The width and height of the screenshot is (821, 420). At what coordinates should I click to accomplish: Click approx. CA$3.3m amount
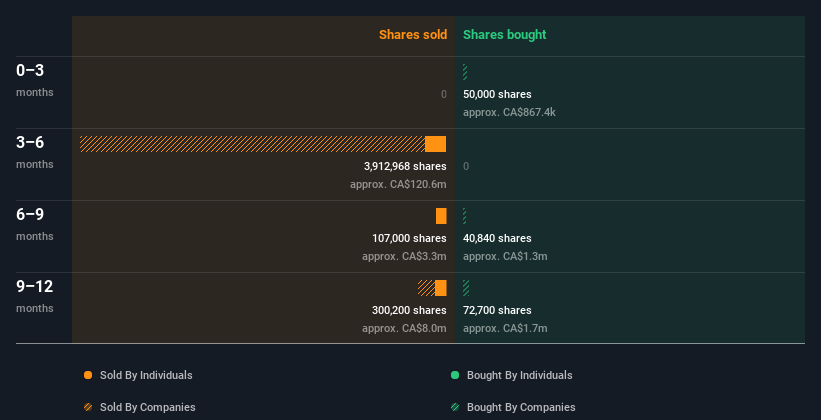coord(404,256)
